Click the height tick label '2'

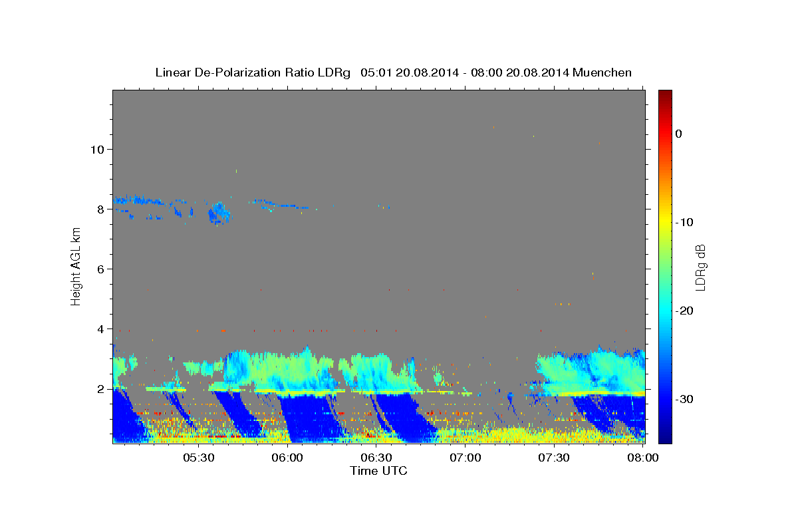[x=100, y=388]
